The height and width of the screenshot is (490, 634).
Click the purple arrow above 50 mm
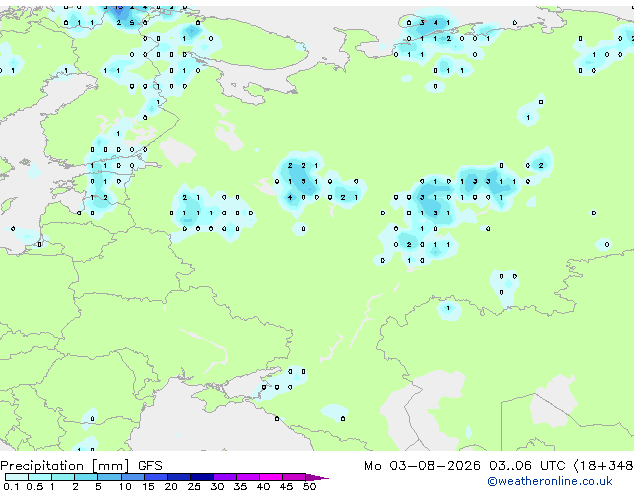tap(317, 477)
